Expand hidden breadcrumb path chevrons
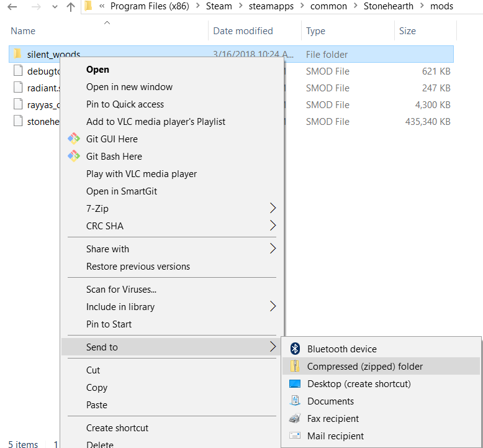 pos(102,6)
